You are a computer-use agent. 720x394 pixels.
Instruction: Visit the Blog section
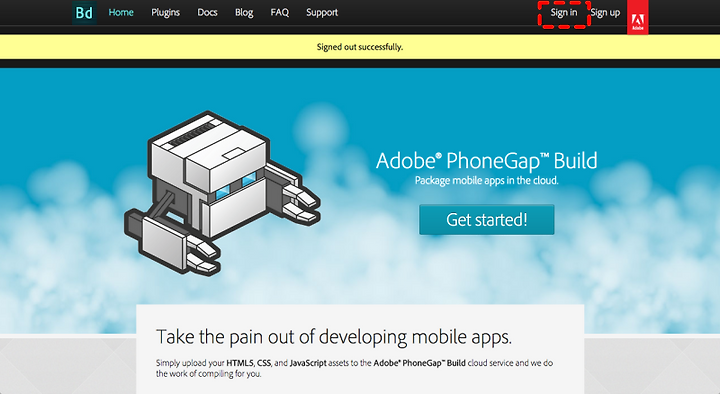pyautogui.click(x=244, y=12)
